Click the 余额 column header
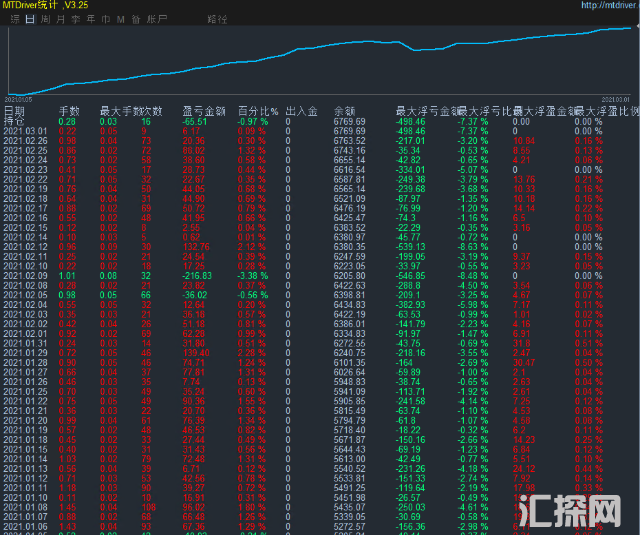The height and width of the screenshot is (535, 641). [x=345, y=111]
